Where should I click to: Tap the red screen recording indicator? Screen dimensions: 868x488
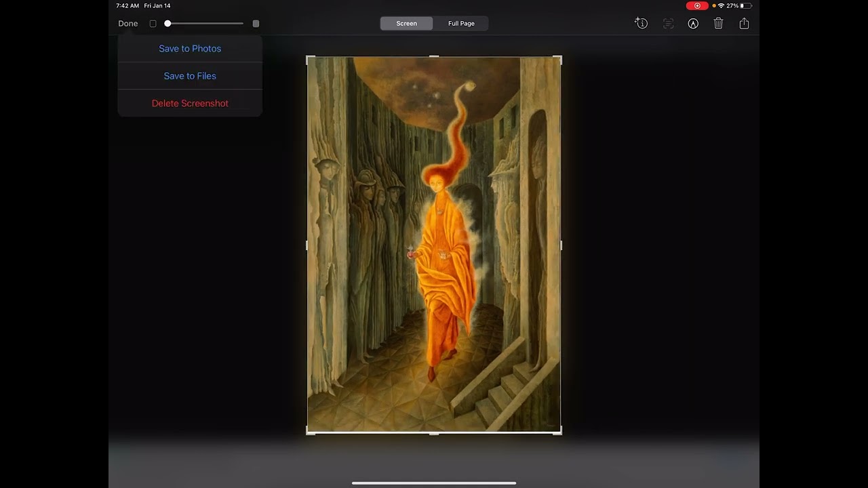697,5
